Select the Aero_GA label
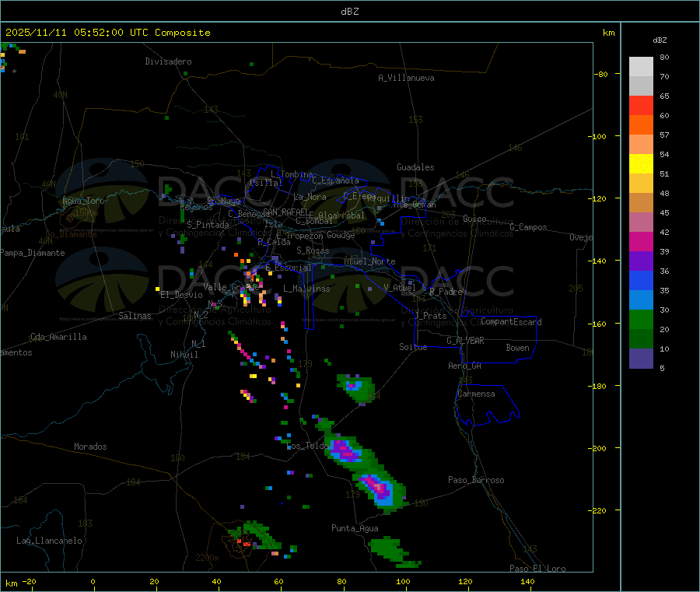This screenshot has width=700, height=592. (465, 366)
